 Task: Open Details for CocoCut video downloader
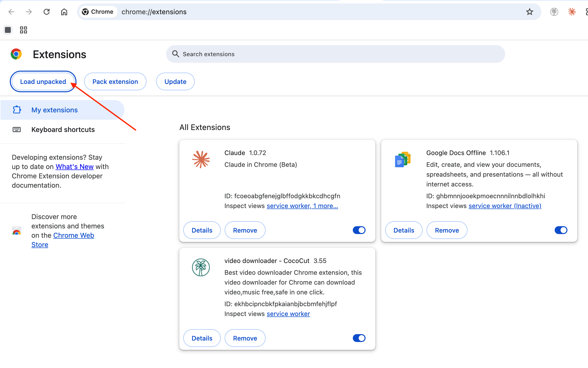202,338
